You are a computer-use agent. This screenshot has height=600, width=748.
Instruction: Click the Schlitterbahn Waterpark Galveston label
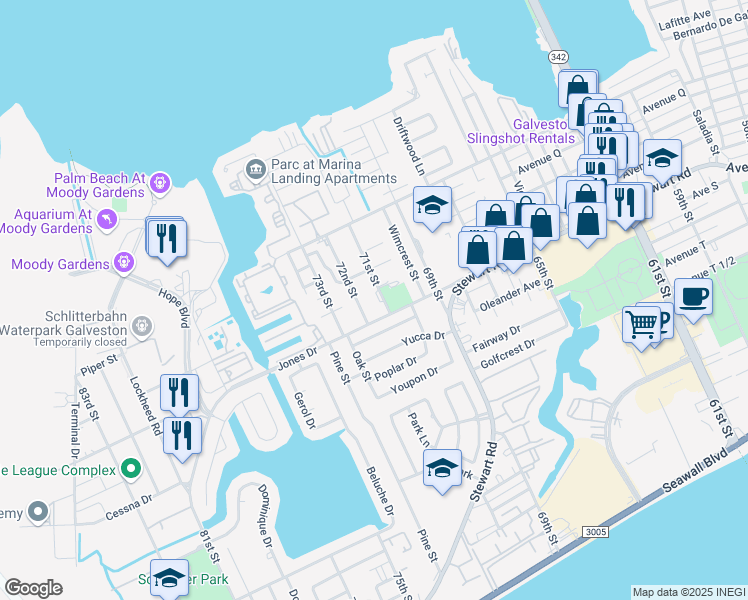(x=63, y=323)
